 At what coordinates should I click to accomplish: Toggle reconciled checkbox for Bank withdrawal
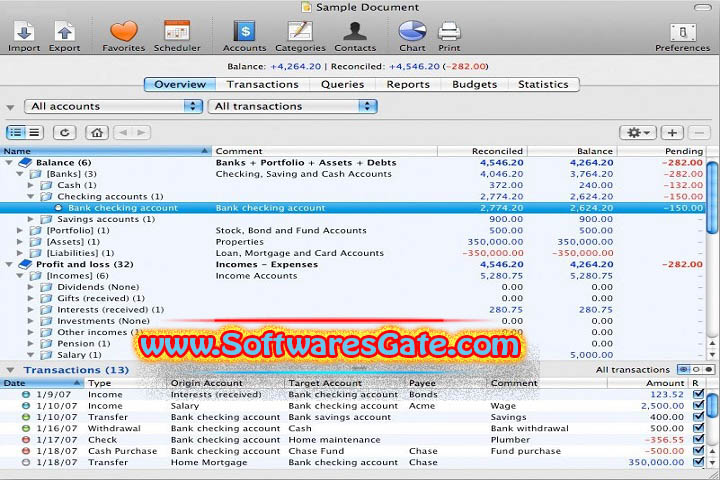click(x=698, y=428)
